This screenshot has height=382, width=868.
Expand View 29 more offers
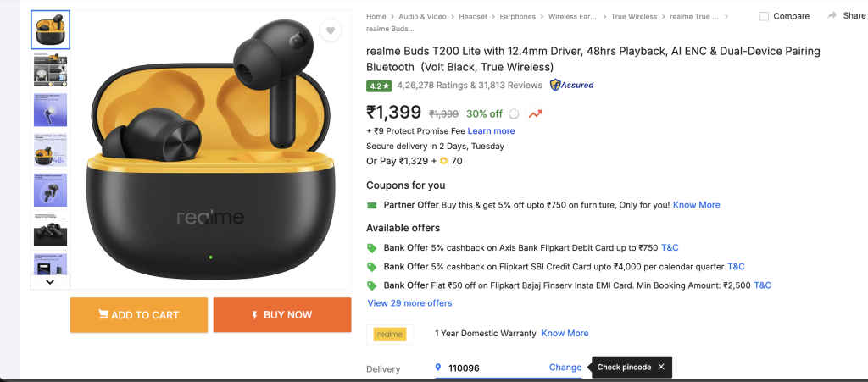click(409, 303)
